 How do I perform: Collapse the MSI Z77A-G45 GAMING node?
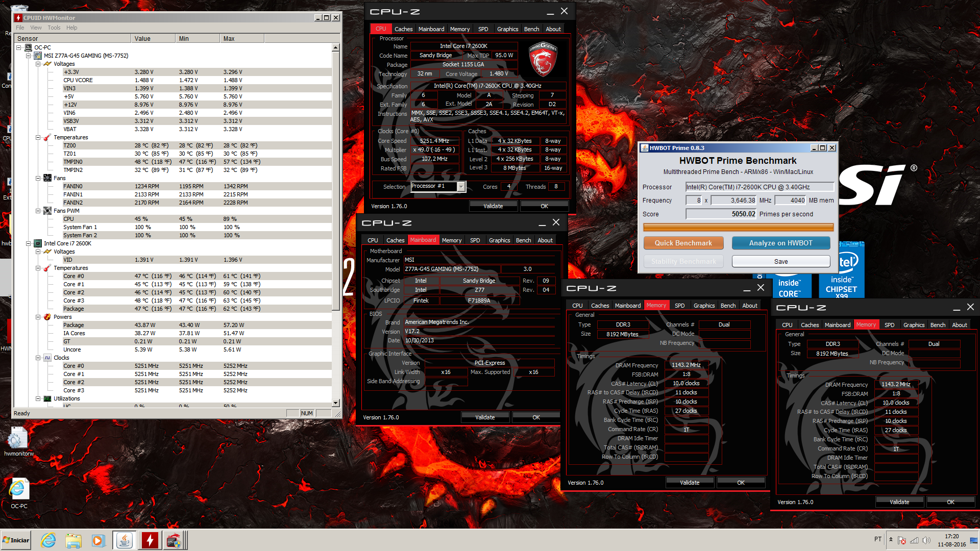point(29,56)
